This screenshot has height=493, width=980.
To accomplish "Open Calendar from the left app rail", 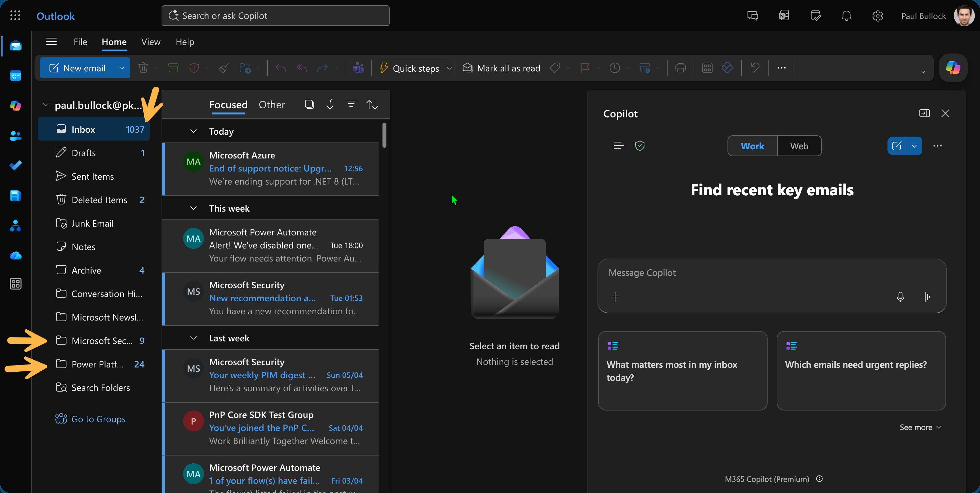I will tap(16, 76).
